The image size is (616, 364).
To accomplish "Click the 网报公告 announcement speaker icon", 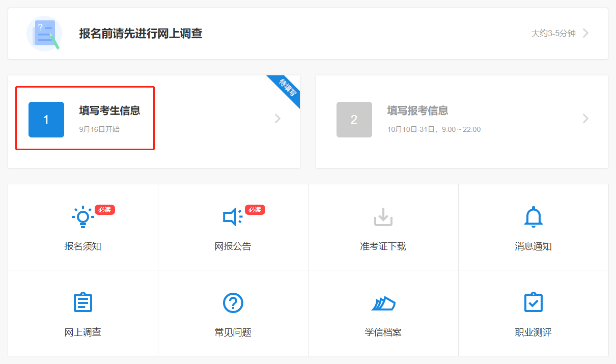I will tap(232, 216).
